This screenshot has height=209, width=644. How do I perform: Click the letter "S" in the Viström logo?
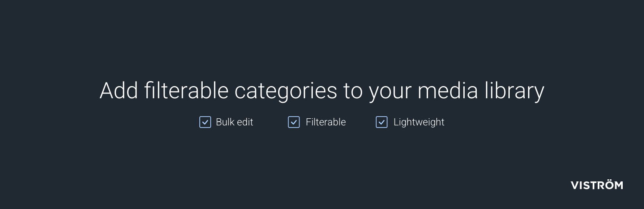pyautogui.click(x=586, y=185)
